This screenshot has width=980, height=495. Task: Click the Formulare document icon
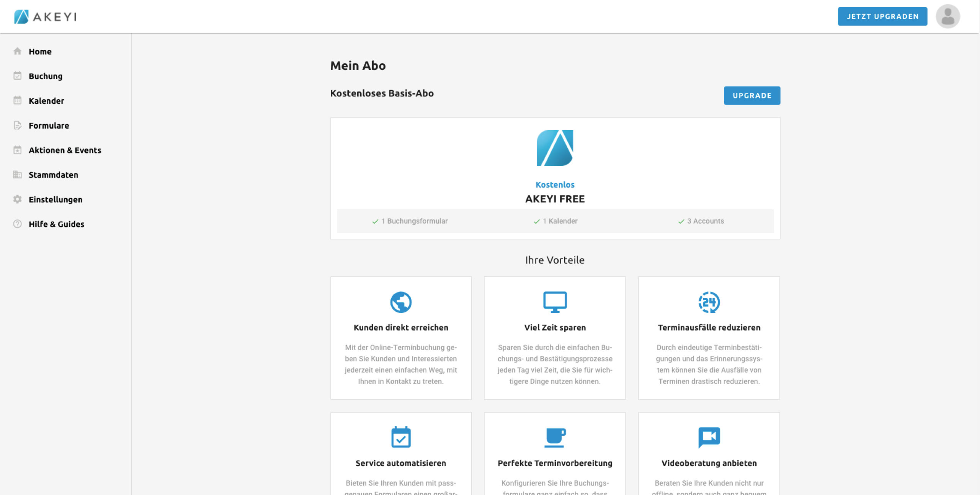pos(17,125)
